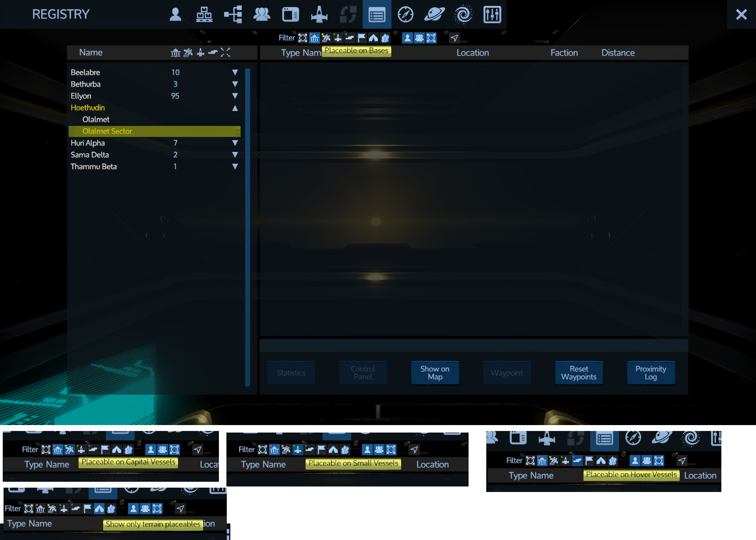Click the left list vertical scrollbar

[248, 227]
